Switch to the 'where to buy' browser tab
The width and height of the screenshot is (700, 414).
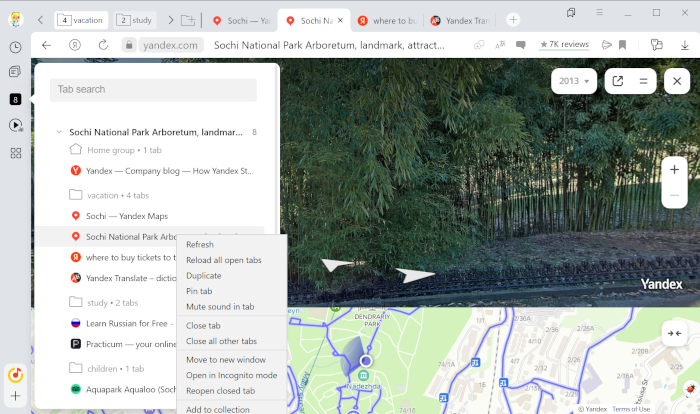pyautogui.click(x=388, y=21)
